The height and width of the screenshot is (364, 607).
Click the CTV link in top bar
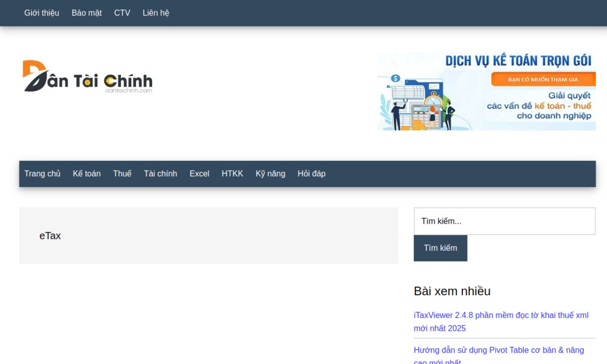point(122,13)
